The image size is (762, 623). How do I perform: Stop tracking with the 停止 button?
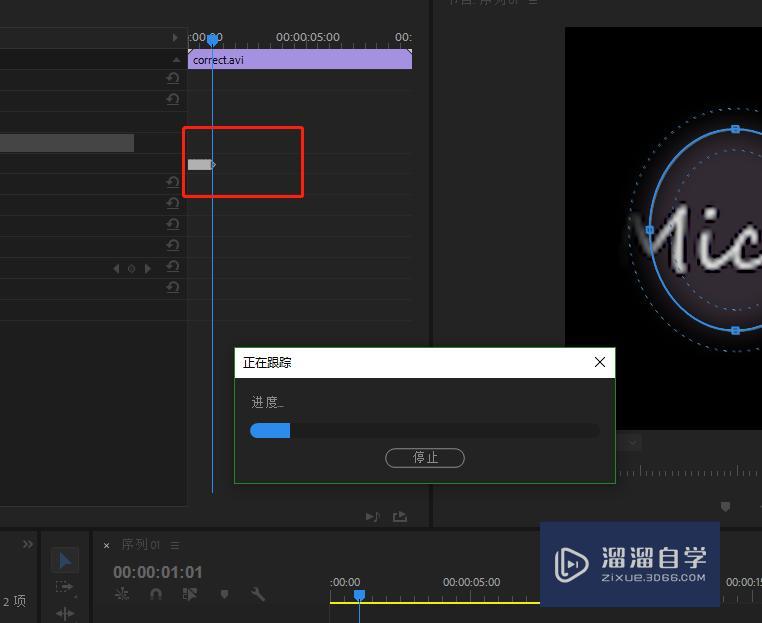(425, 458)
